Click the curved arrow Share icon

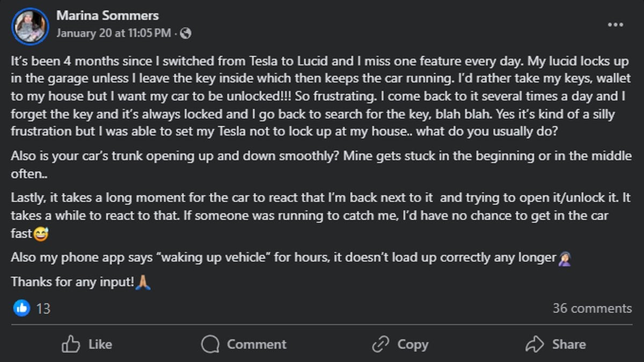[x=535, y=344]
